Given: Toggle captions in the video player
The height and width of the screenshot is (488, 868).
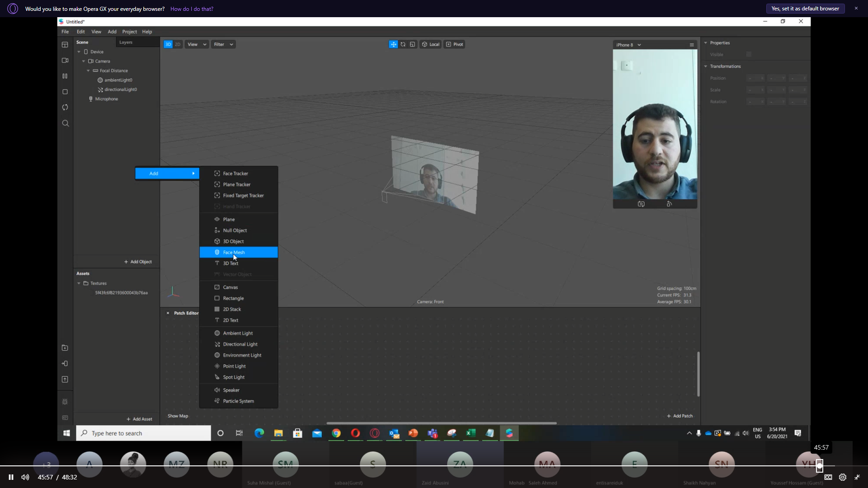Looking at the screenshot, I should pos(828,477).
